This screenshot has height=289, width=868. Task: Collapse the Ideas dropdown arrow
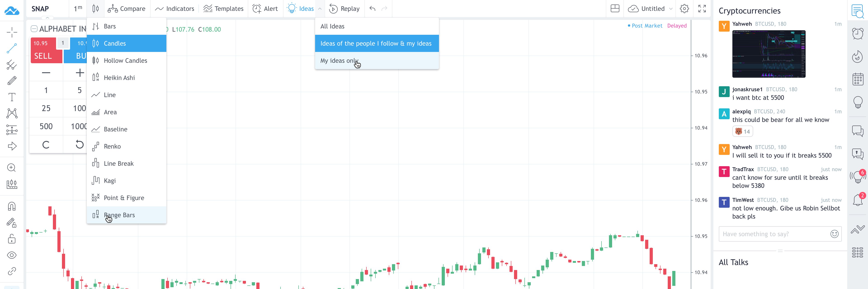320,8
